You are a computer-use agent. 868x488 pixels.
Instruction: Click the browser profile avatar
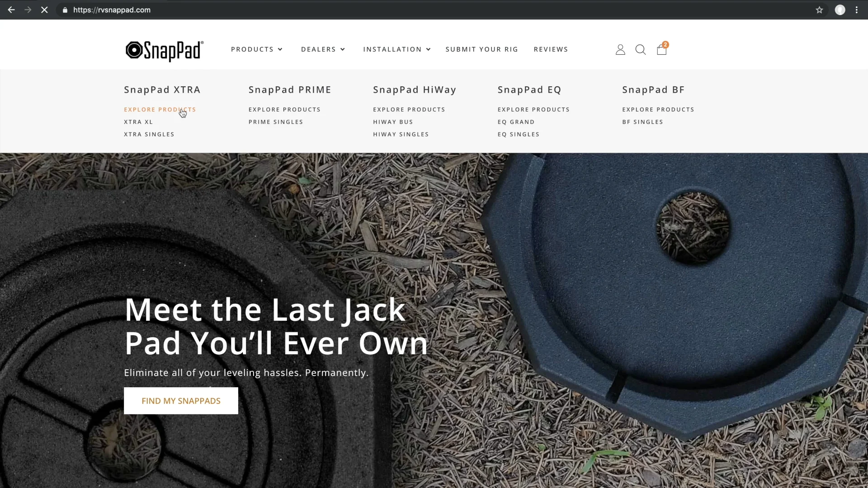pos(840,10)
